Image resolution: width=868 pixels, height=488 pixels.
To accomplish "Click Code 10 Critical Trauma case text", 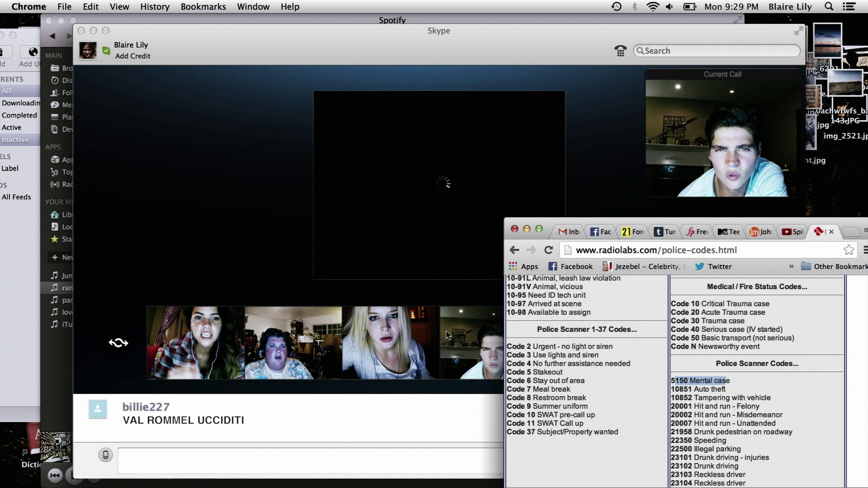I will [720, 304].
